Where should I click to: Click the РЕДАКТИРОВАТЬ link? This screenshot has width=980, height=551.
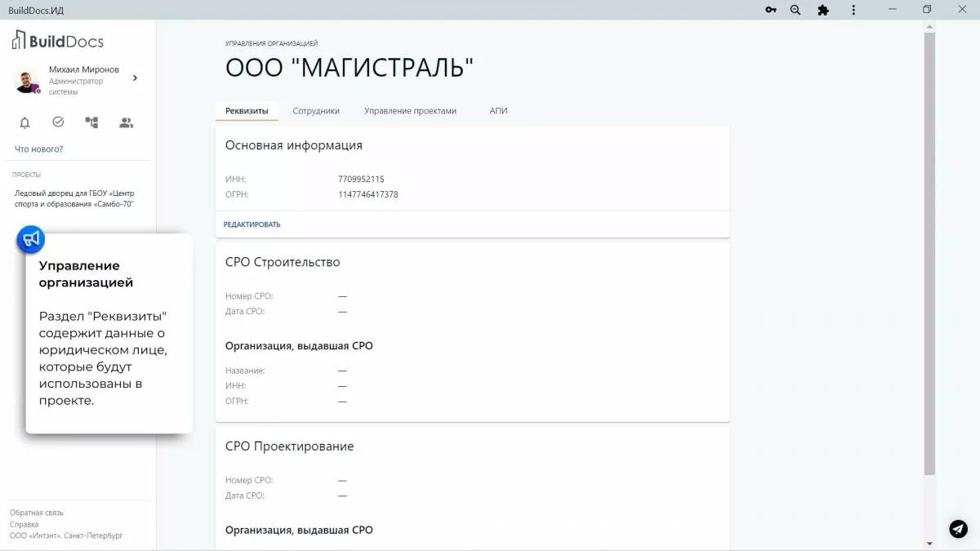pos(252,223)
